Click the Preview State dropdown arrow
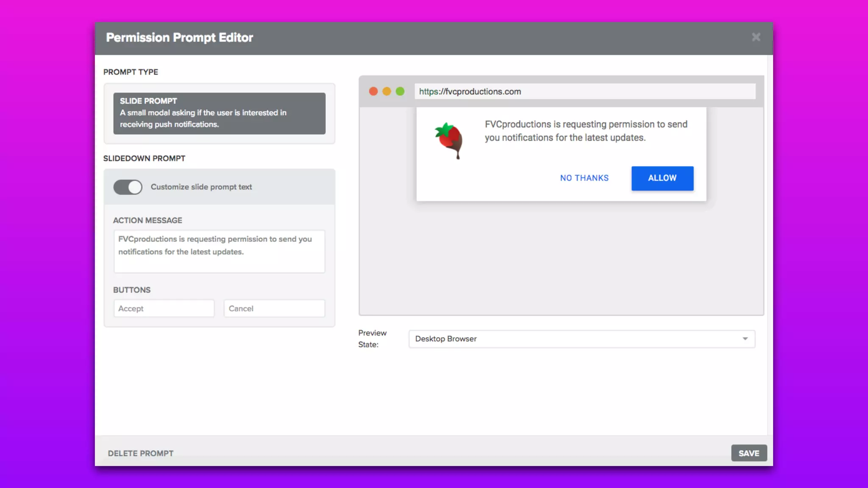868x488 pixels. click(x=745, y=339)
